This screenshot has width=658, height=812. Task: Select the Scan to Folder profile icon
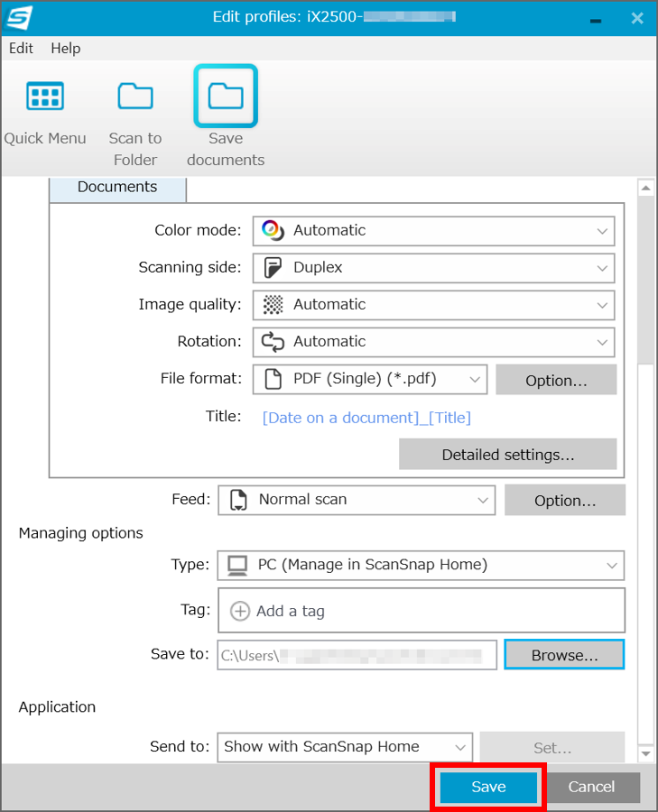(135, 97)
